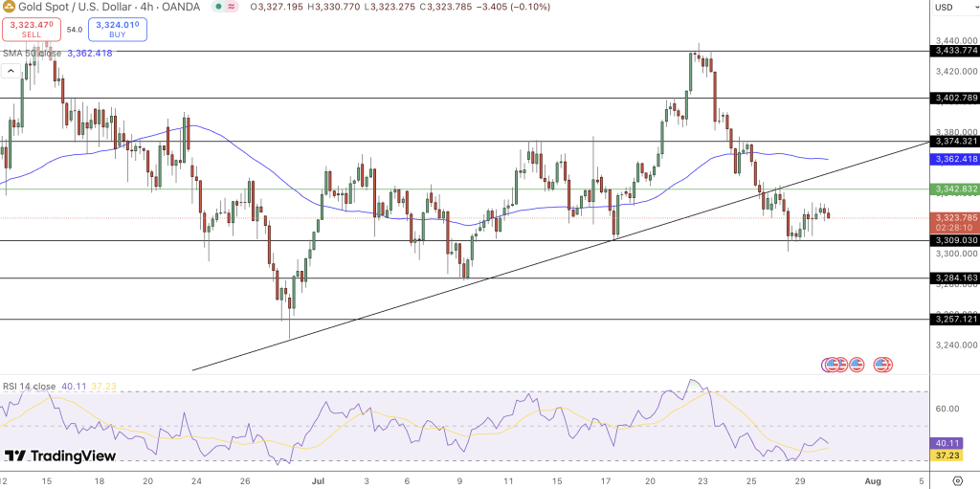This screenshot has width=980, height=489.
Task: Click the pink approximate-equals data indicator icon
Action: point(233,7)
